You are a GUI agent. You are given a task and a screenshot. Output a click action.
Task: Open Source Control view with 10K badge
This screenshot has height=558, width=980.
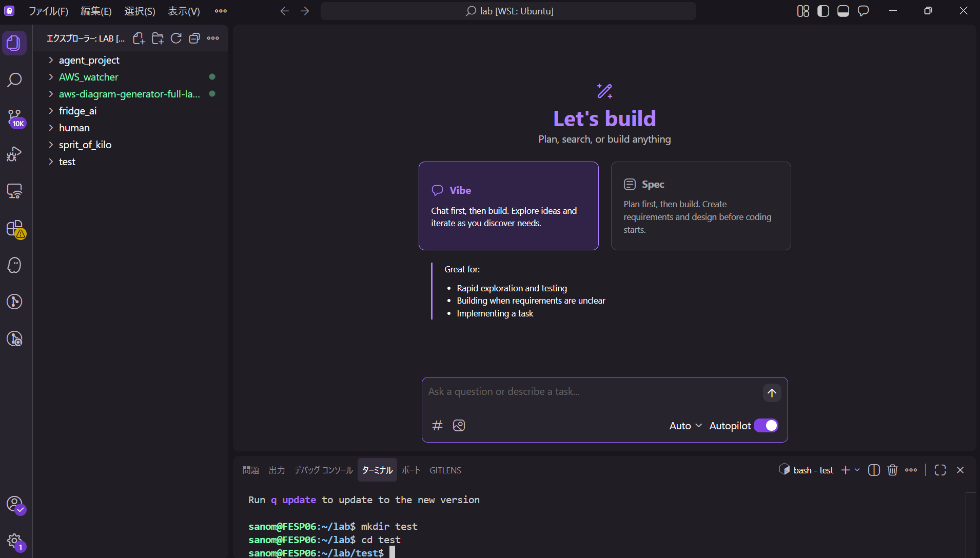14,117
